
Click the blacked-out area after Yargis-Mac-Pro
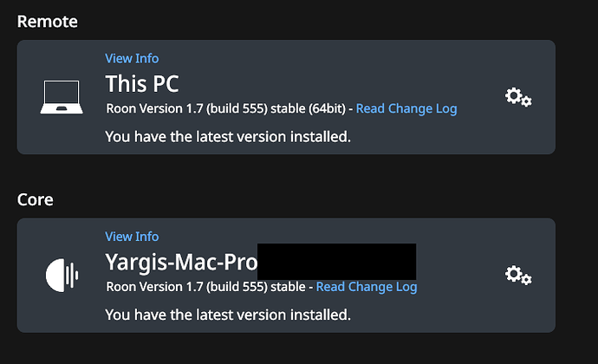tap(337, 262)
